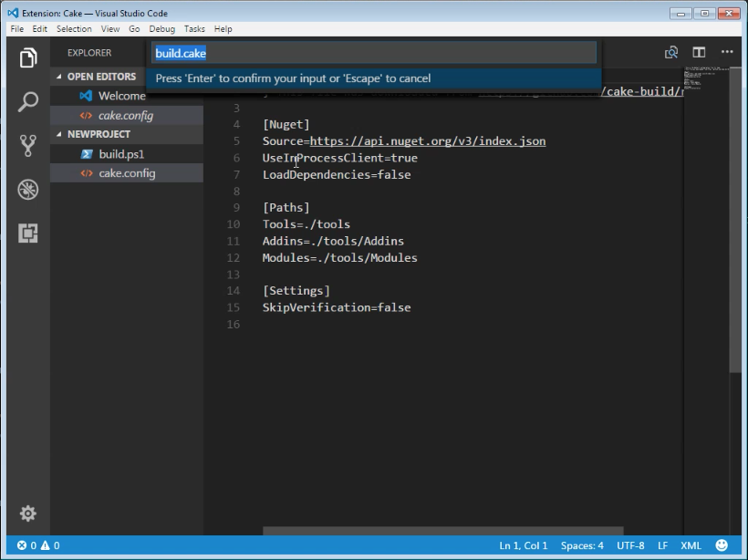
Task: Open the View menu
Action: (x=110, y=28)
